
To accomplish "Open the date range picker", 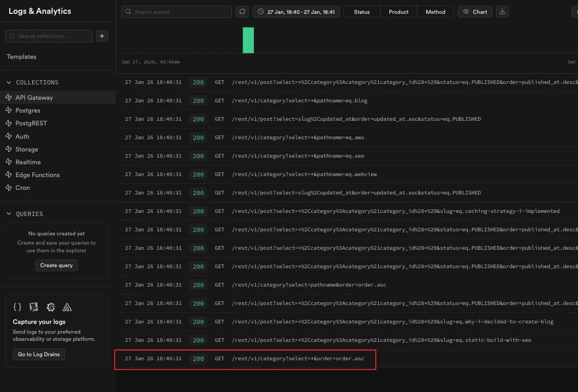I will tap(296, 12).
